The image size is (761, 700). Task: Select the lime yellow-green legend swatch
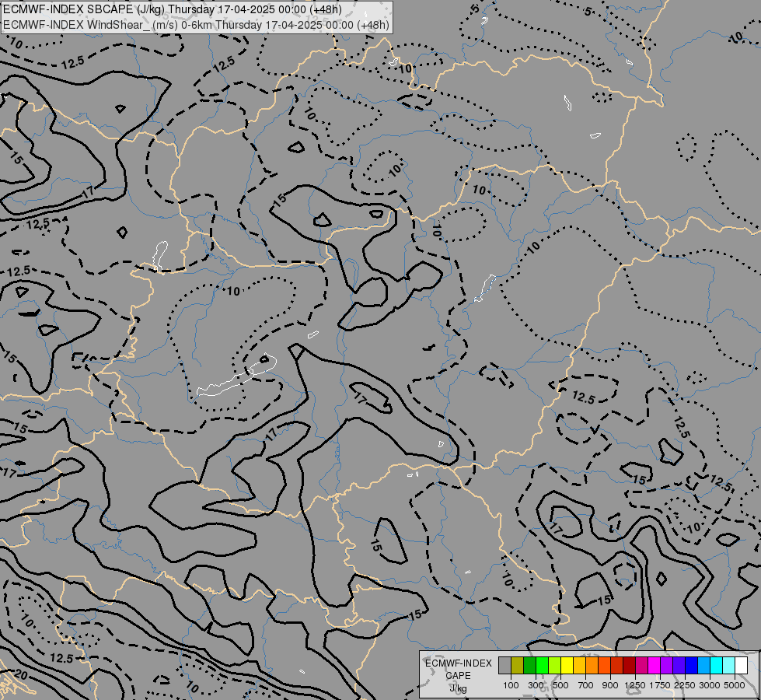555,665
